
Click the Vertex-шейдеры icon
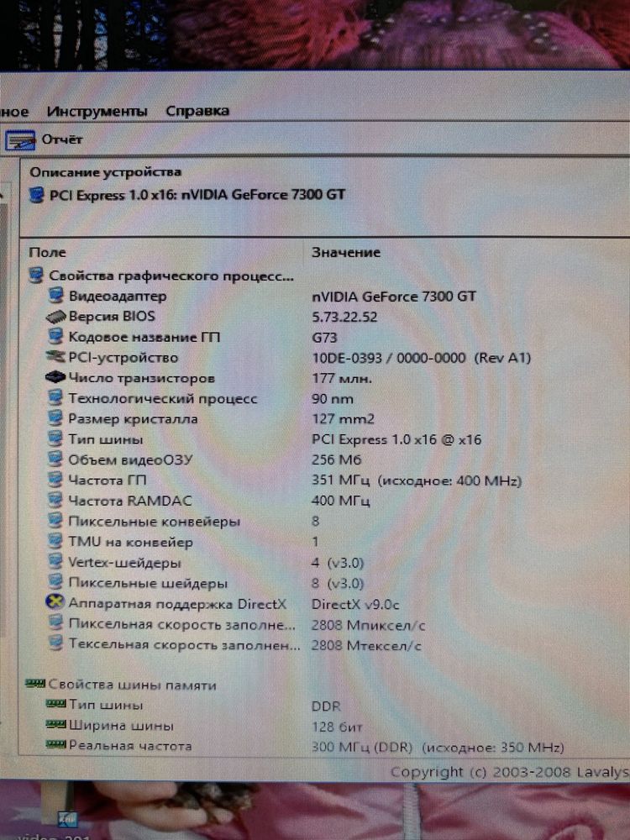click(x=55, y=562)
